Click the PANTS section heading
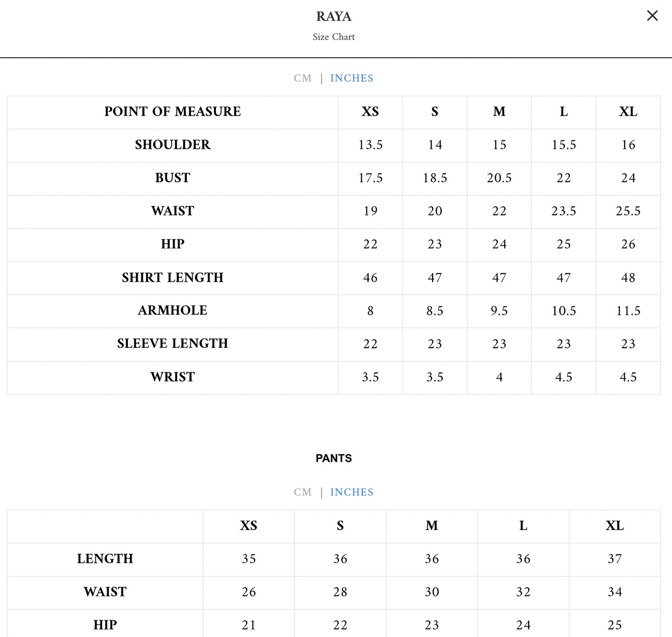This screenshot has height=637, width=672. pos(334,458)
